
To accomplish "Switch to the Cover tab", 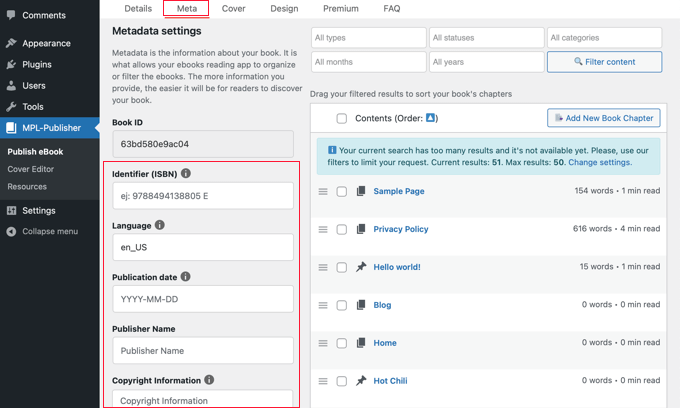I will (233, 9).
